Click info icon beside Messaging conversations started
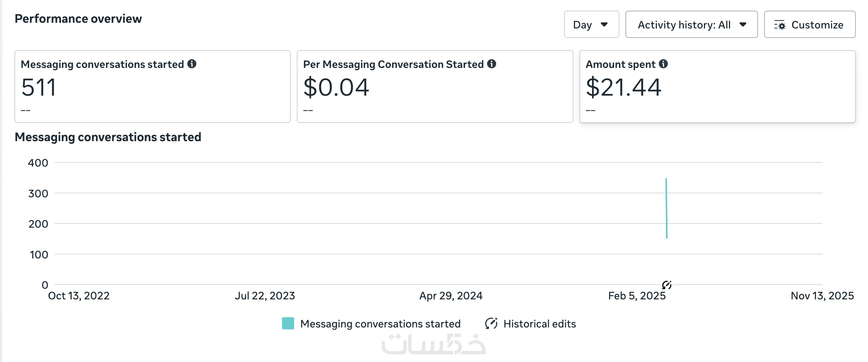This screenshot has width=868, height=362. click(192, 64)
